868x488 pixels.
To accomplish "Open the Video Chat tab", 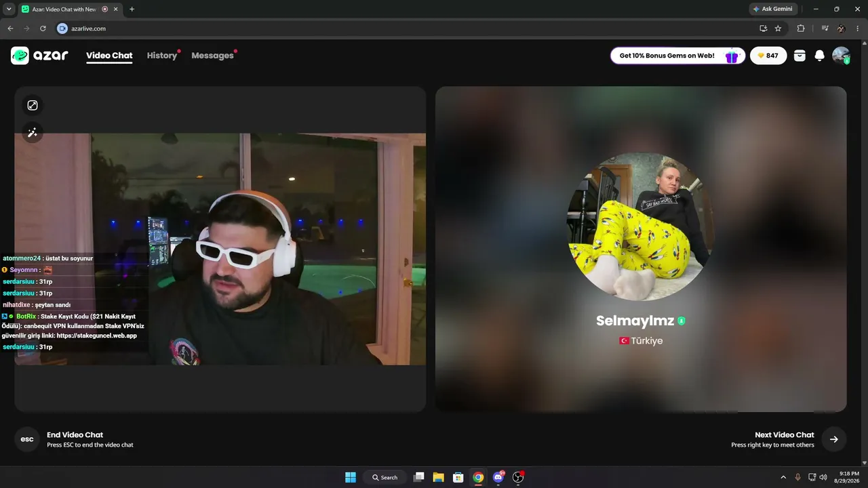I will tap(109, 56).
